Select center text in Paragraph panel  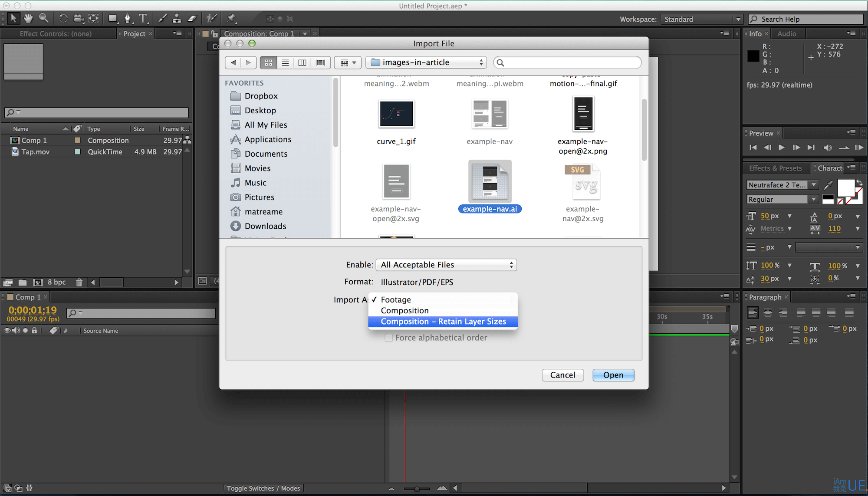[x=768, y=312]
